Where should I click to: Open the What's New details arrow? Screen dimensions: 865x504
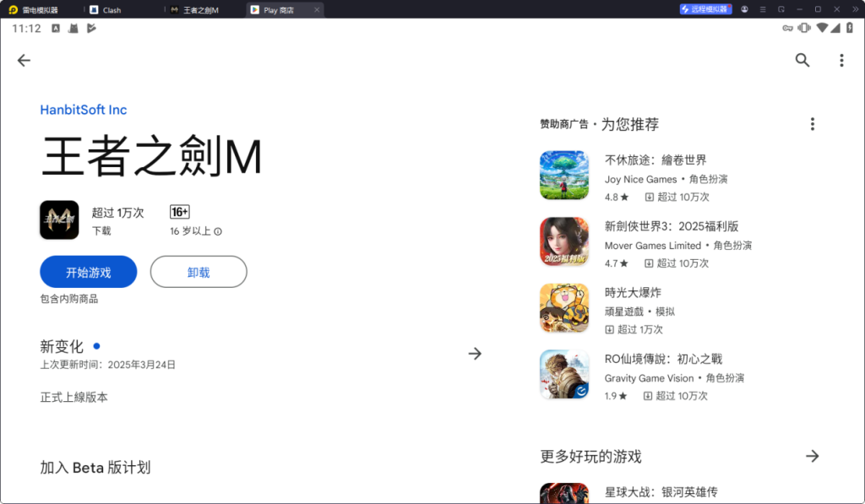(475, 354)
